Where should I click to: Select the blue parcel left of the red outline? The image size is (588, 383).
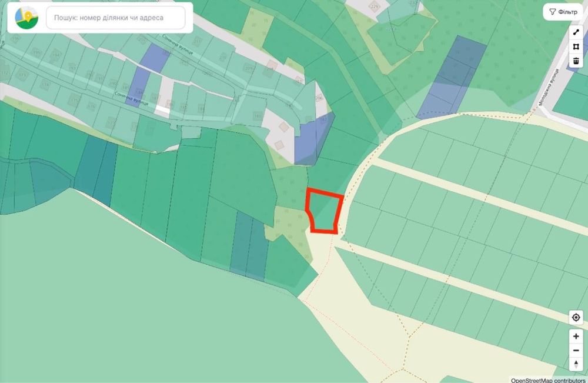(x=313, y=141)
